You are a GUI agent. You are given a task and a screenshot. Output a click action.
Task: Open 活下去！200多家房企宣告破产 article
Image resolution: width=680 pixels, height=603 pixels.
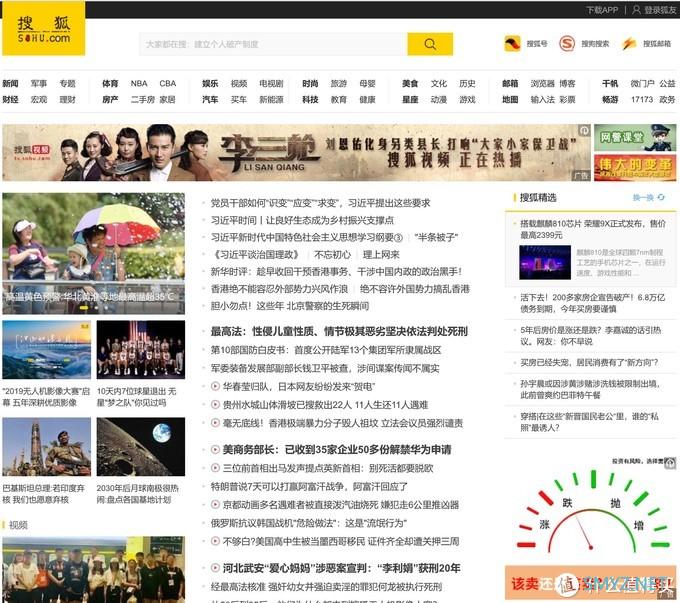point(592,303)
